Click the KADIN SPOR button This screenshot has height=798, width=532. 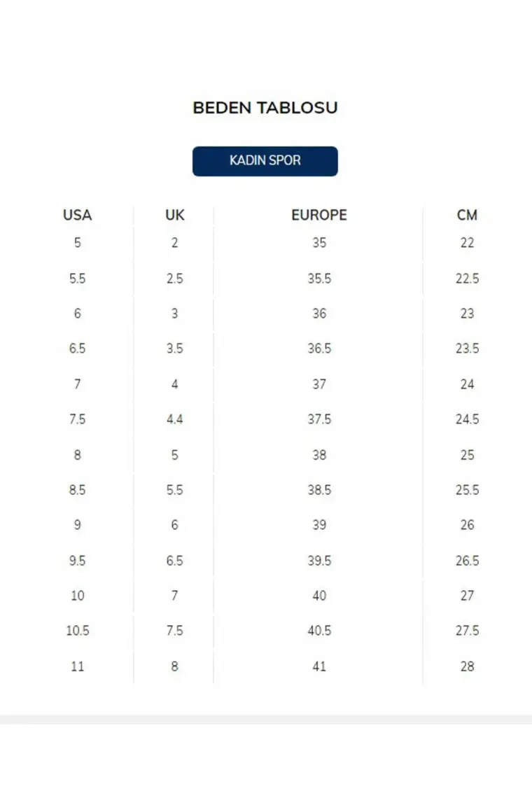tap(265, 161)
